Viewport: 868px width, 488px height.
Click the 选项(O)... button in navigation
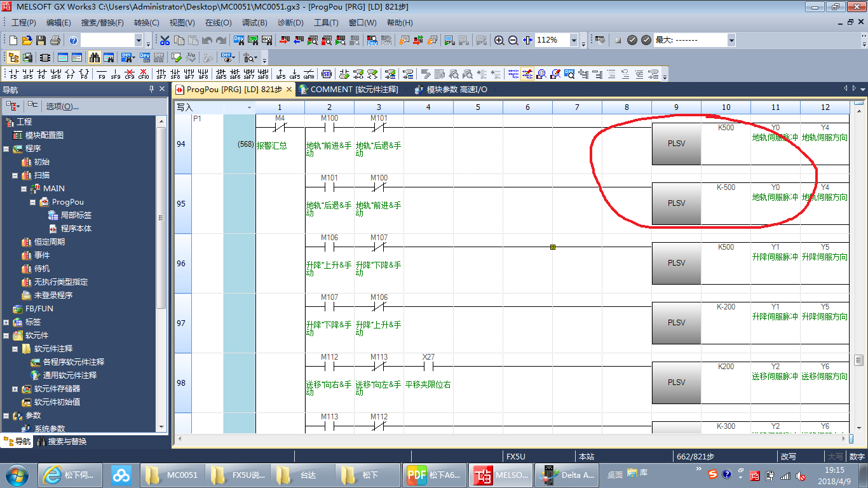coord(62,106)
